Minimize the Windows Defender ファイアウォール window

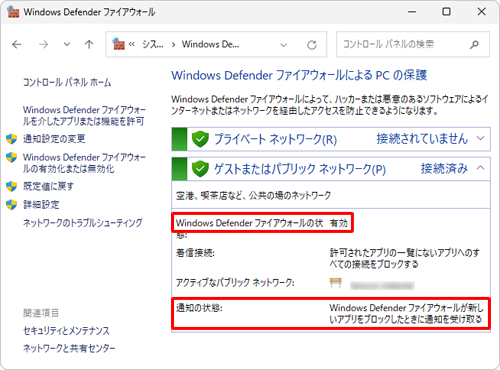pos(412,12)
